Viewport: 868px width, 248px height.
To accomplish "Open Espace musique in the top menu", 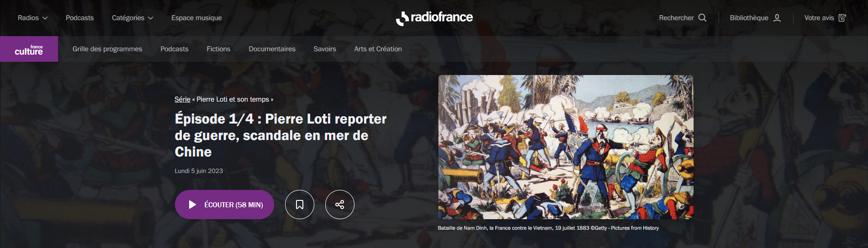I will (x=196, y=18).
